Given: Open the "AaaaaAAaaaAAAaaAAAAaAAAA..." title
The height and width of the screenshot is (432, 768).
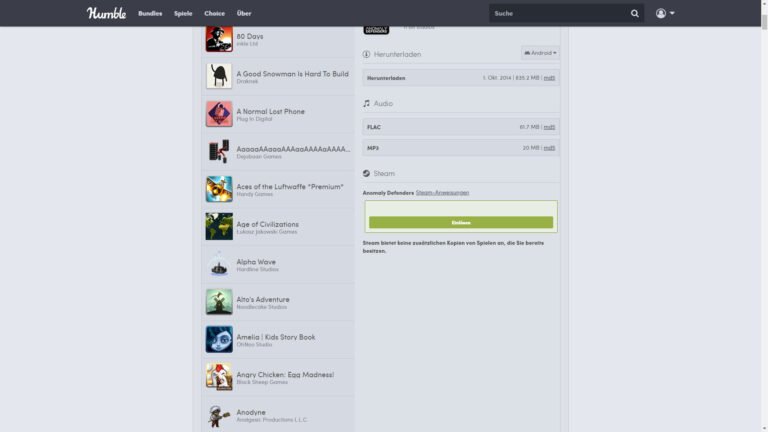Looking at the screenshot, I should pyautogui.click(x=293, y=149).
